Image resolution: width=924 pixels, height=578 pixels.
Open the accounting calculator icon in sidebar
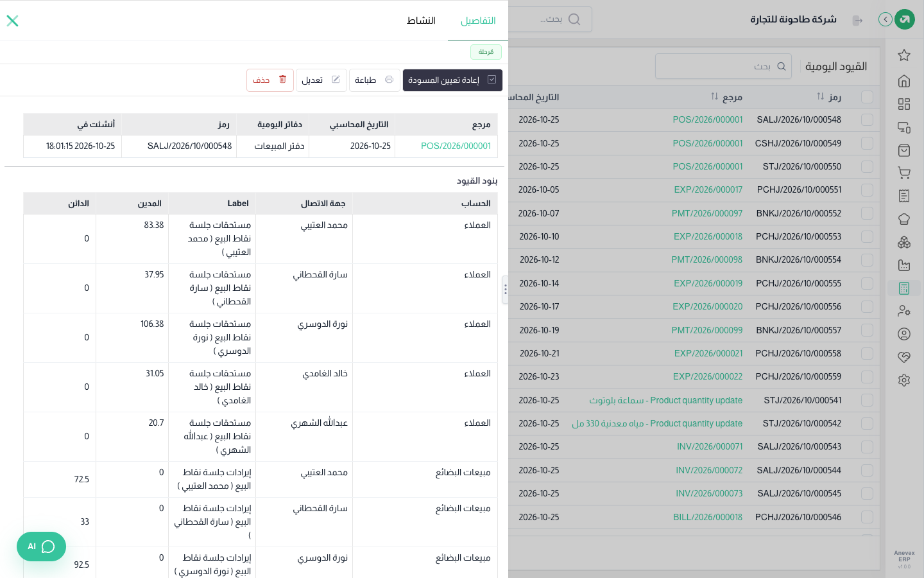coord(904,288)
